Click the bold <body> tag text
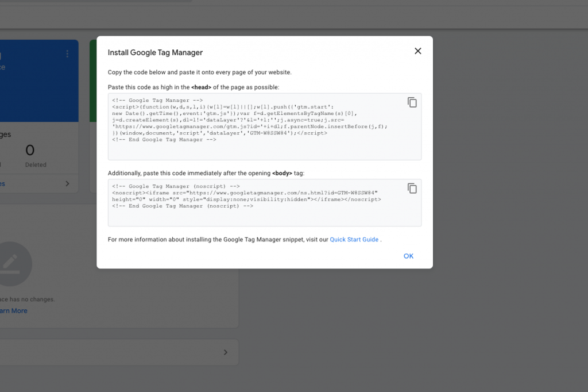588x392 pixels. [x=282, y=173]
